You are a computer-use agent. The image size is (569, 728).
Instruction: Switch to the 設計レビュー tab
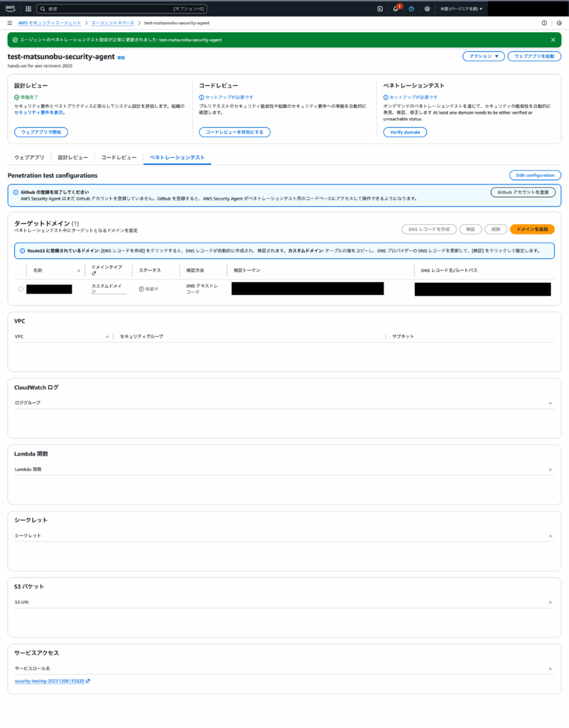pos(72,157)
